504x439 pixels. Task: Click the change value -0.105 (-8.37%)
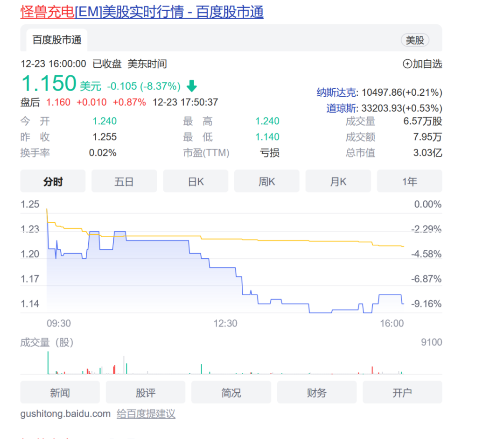click(x=144, y=86)
